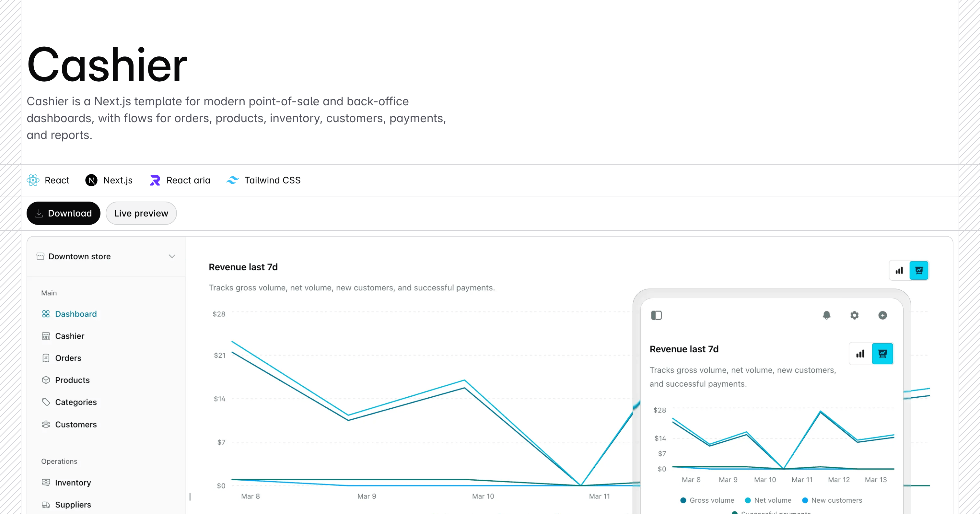
Task: Click the Tailwind CSS label
Action: click(x=273, y=180)
